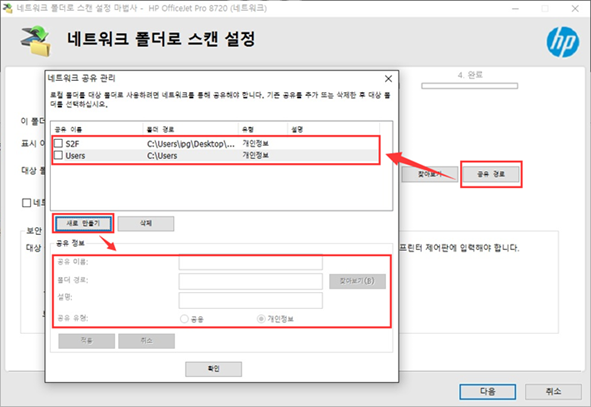Click the step 4 완료 progress bar
The image size is (591, 407).
click(469, 86)
